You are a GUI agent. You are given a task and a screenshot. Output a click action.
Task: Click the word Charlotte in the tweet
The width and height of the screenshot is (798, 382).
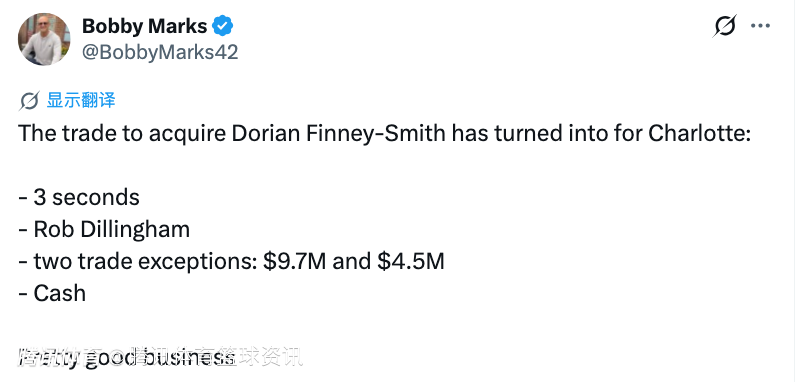[697, 134]
